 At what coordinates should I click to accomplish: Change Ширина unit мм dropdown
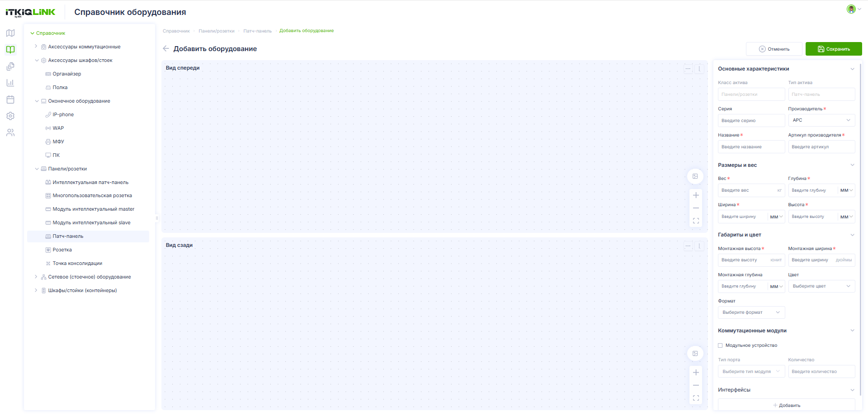[x=776, y=217]
